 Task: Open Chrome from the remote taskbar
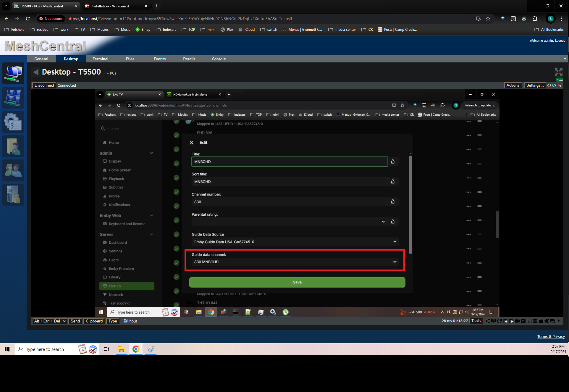[211, 312]
